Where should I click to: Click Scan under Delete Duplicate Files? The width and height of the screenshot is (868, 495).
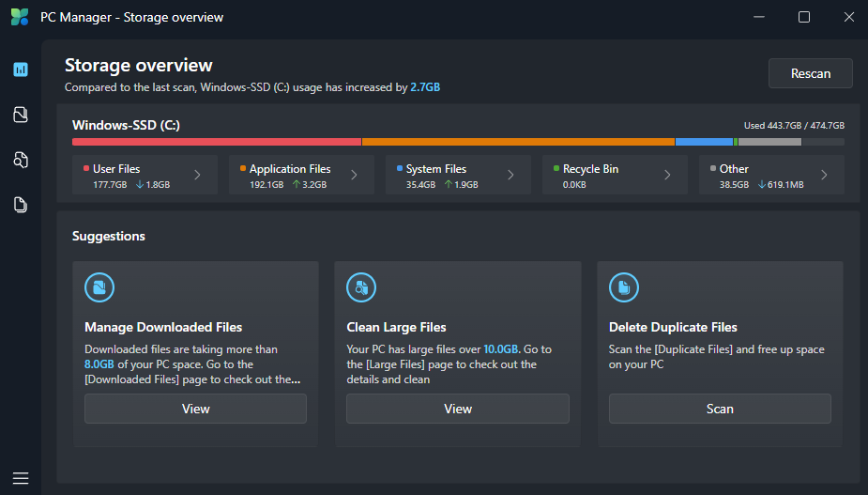tap(720, 409)
